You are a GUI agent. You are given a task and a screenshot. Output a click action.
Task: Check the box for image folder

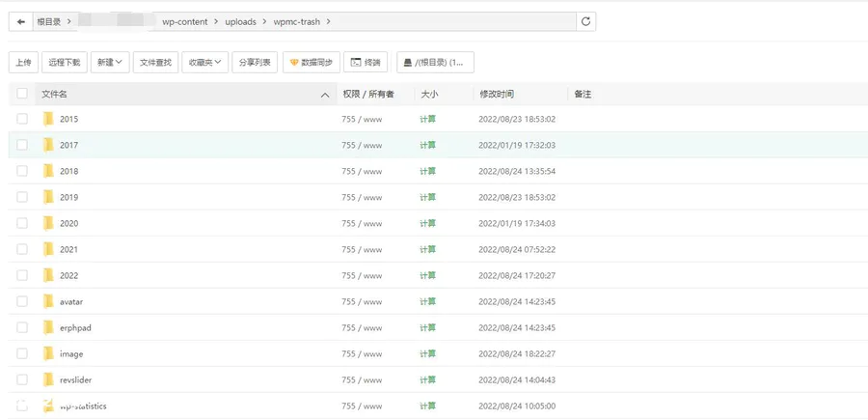(x=22, y=353)
